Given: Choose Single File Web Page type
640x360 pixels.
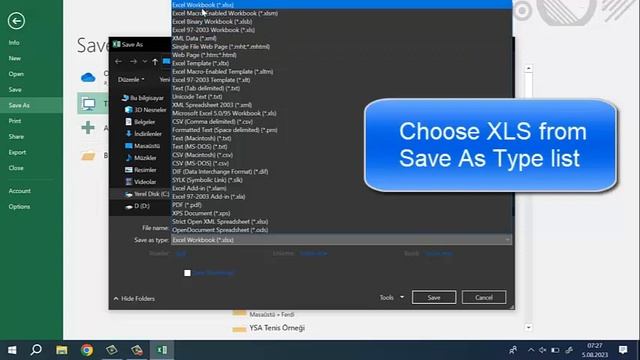Looking at the screenshot, I should [x=341, y=47].
